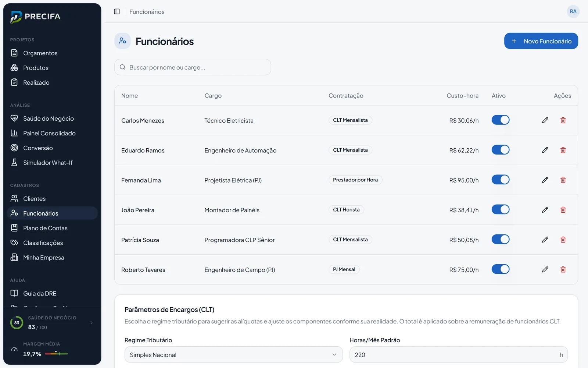Delete Roberto Tavares with trash icon
Screen dimensions: 588x368
(563, 269)
